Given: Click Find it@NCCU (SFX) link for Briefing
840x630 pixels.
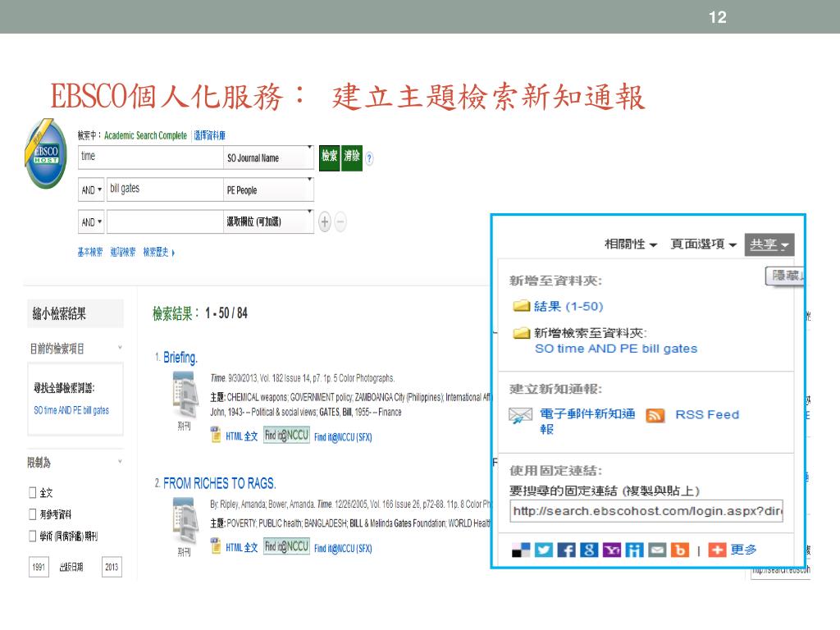Looking at the screenshot, I should click(x=343, y=437).
